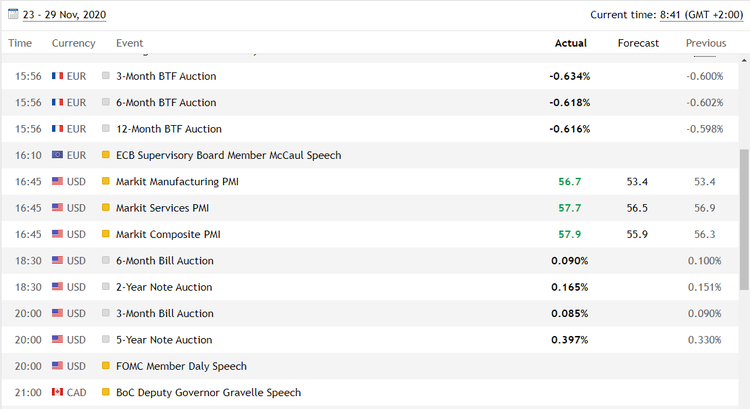750x409 pixels.
Task: Click the Forecast column header
Action: (638, 43)
